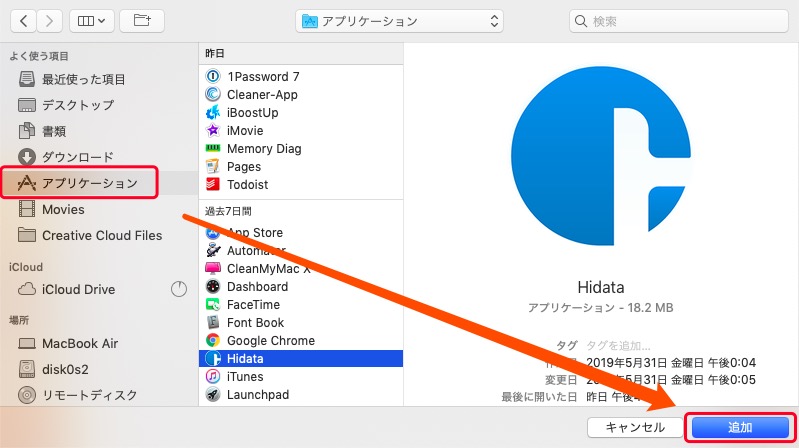The width and height of the screenshot is (799, 448).
Task: Click the blue 追加 button
Action: click(x=740, y=427)
